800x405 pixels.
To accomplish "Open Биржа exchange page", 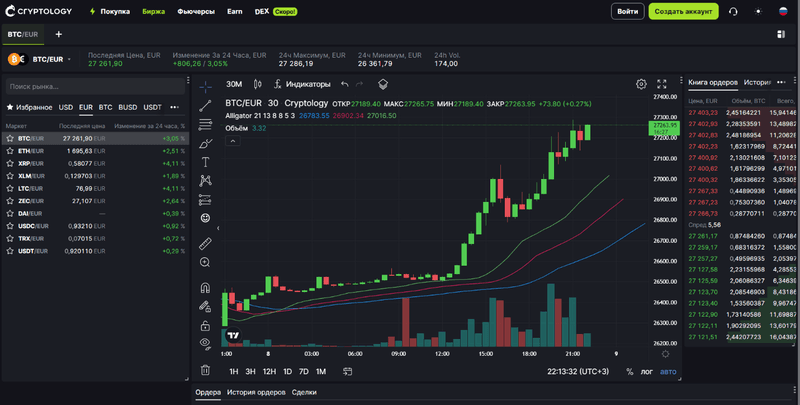I will tap(154, 11).
